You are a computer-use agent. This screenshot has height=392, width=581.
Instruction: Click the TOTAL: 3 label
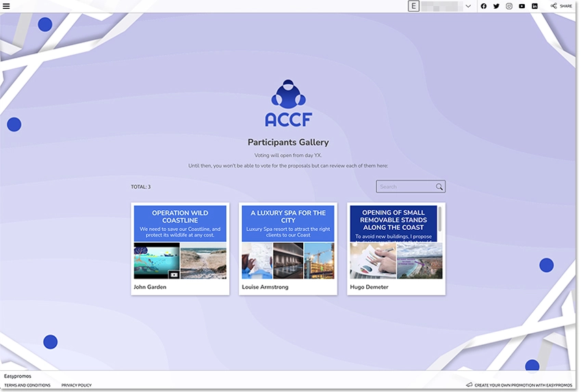coord(141,187)
